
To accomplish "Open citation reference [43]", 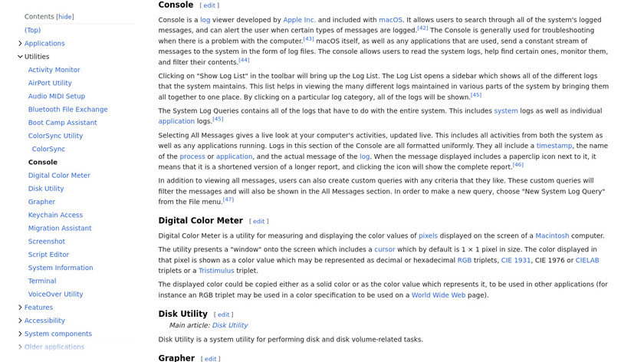I will tap(308, 38).
